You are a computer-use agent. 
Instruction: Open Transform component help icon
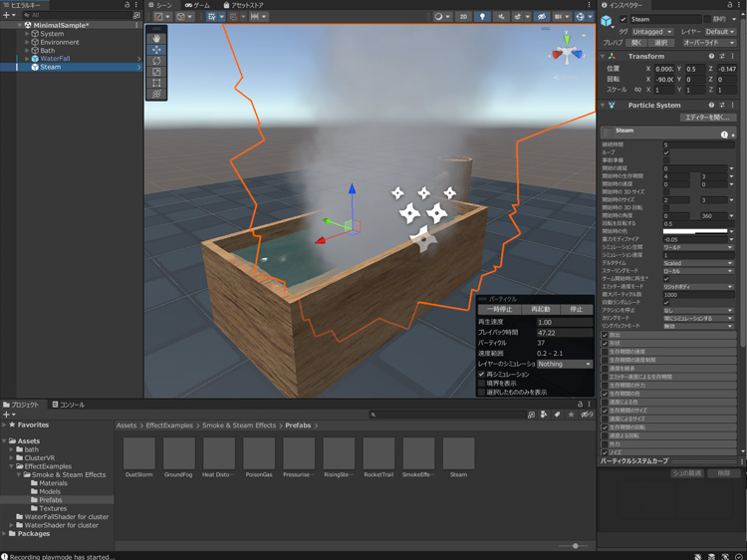tap(712, 57)
